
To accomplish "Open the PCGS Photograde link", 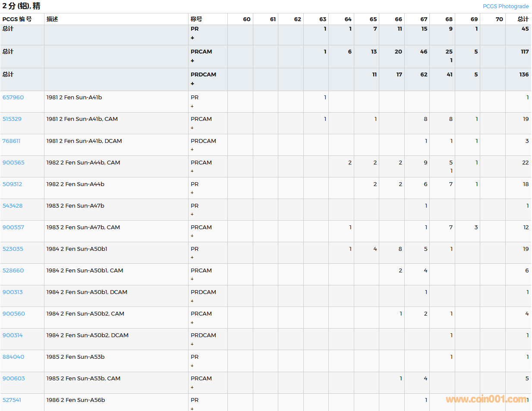I will (x=505, y=6).
